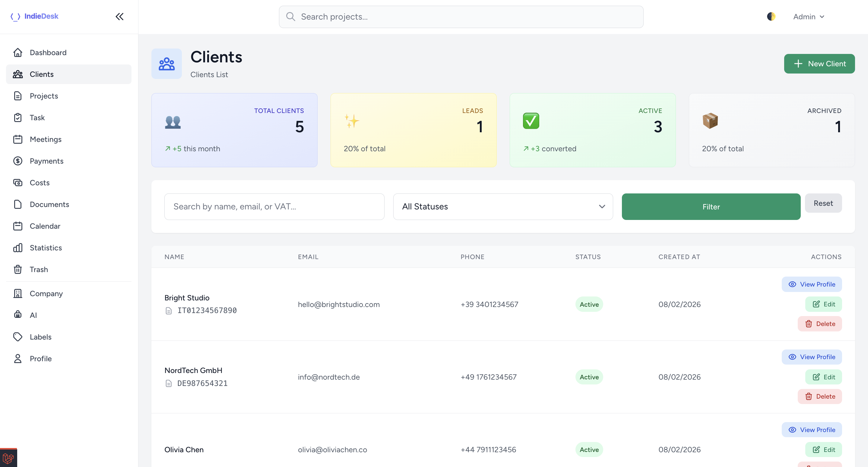Image resolution: width=868 pixels, height=467 pixels.
Task: Click the green Filter button
Action: pyautogui.click(x=711, y=206)
